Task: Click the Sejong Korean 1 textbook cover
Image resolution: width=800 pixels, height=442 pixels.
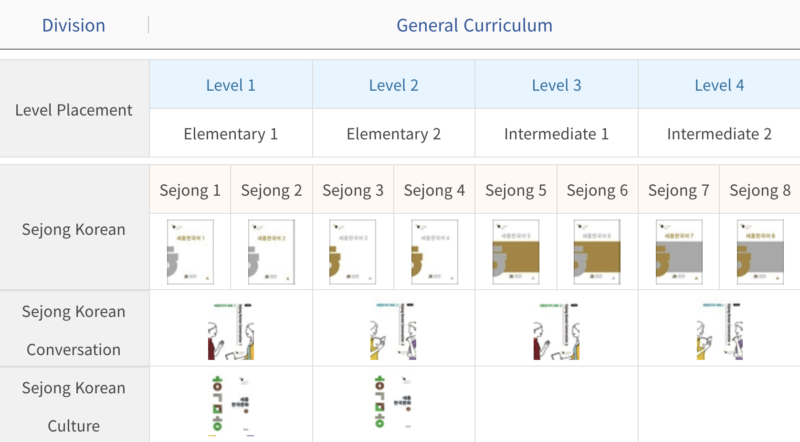Action: [x=190, y=252]
